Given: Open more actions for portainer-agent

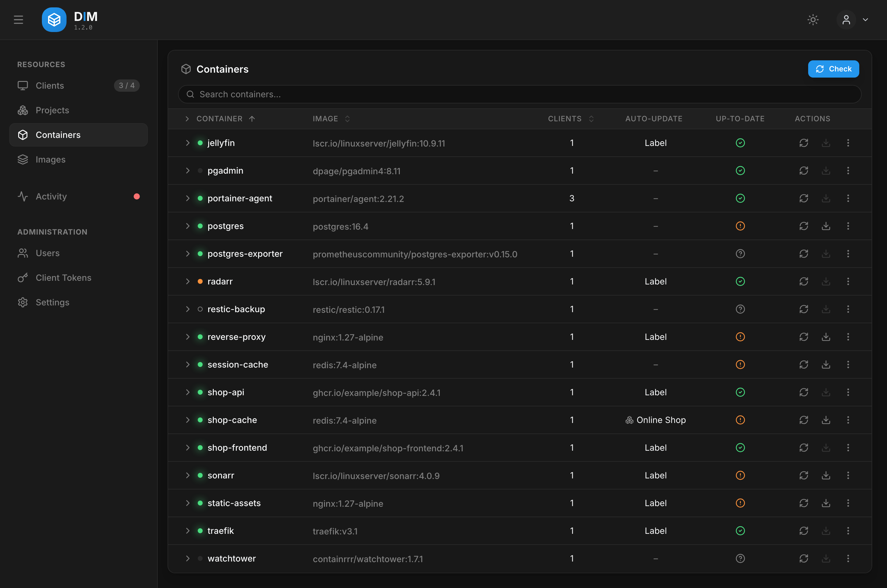Looking at the screenshot, I should tap(848, 198).
